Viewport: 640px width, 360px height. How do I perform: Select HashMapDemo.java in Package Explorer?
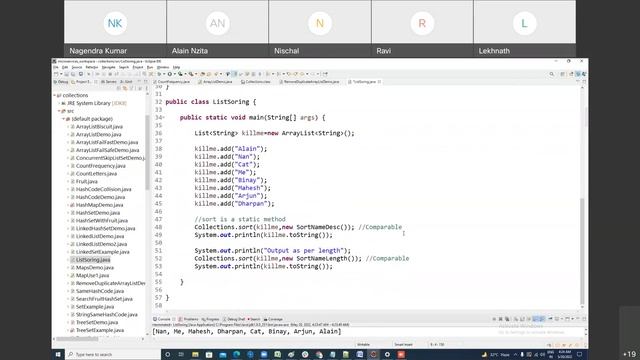(x=99, y=205)
